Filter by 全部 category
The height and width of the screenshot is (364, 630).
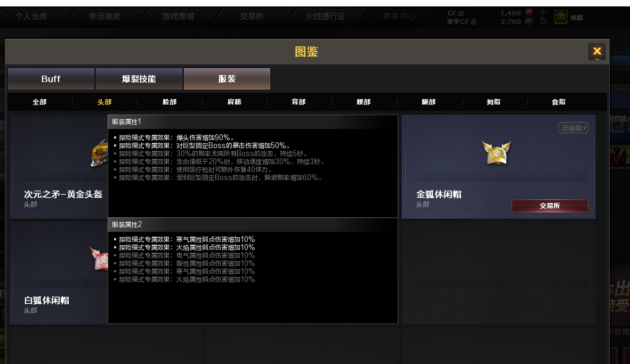pos(39,102)
